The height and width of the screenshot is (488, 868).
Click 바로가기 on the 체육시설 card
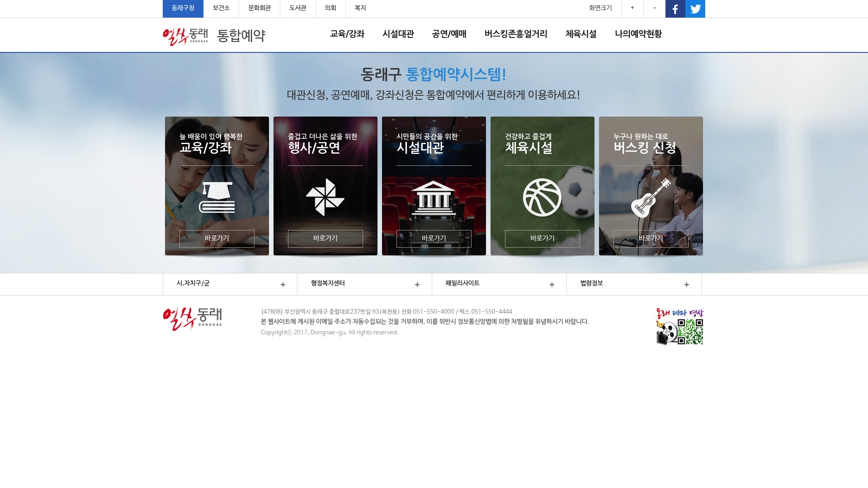click(x=542, y=239)
